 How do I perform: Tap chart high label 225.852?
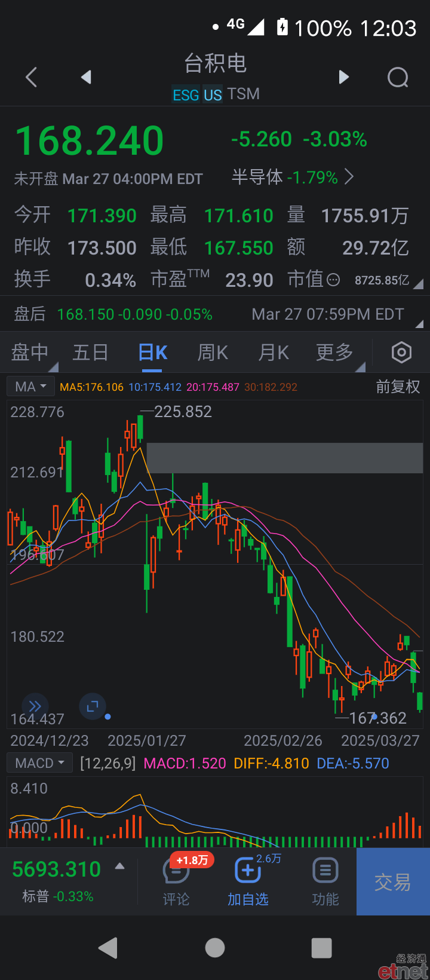tap(183, 412)
